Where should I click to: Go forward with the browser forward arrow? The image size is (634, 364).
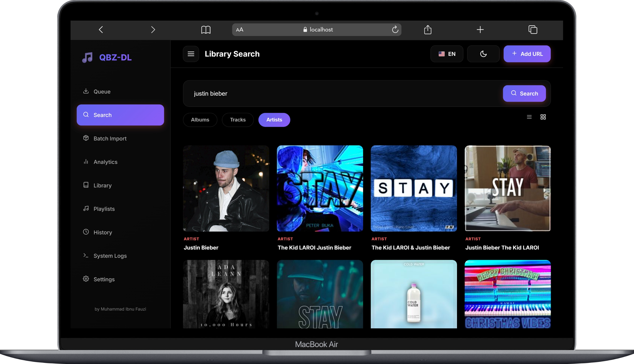tap(153, 29)
